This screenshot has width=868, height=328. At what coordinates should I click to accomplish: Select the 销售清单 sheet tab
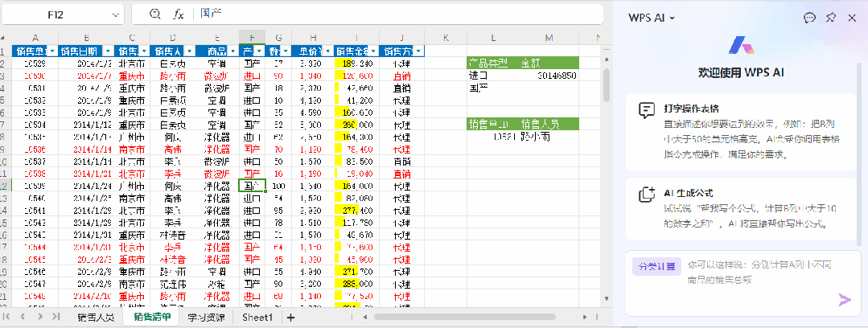[152, 318]
